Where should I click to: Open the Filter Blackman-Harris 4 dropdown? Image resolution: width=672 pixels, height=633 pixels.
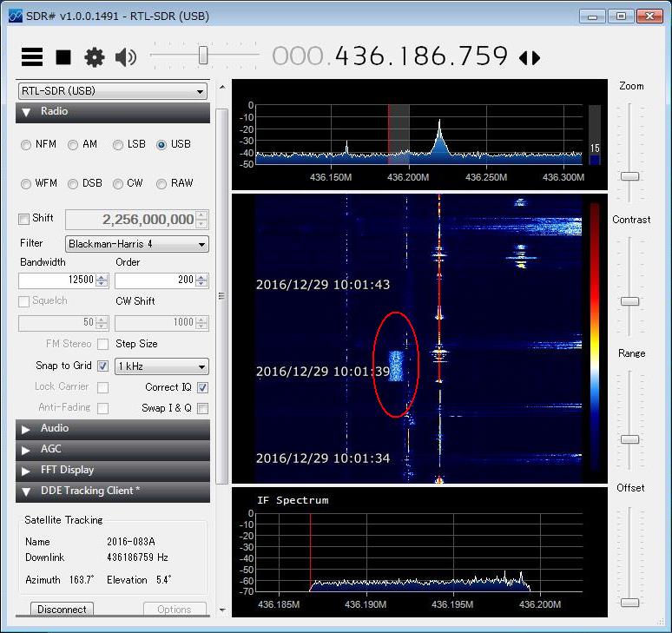136,244
